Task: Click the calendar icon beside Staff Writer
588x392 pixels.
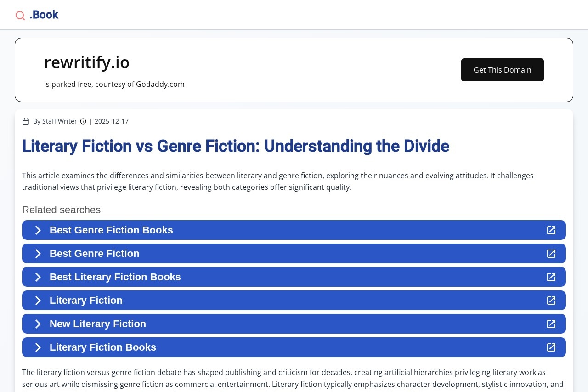Action: click(26, 121)
